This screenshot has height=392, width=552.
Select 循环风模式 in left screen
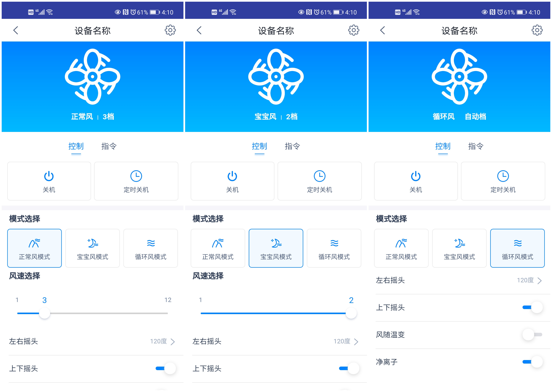pyautogui.click(x=151, y=248)
